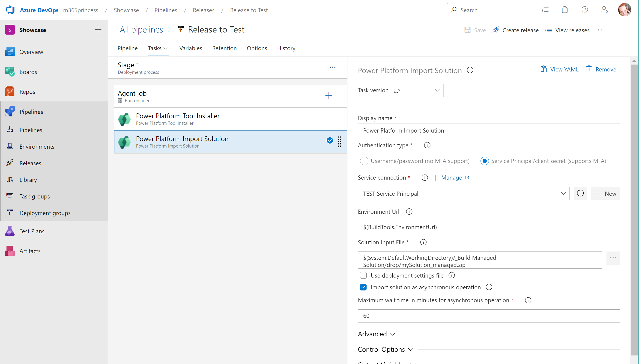Open Task version dropdown

click(x=417, y=91)
